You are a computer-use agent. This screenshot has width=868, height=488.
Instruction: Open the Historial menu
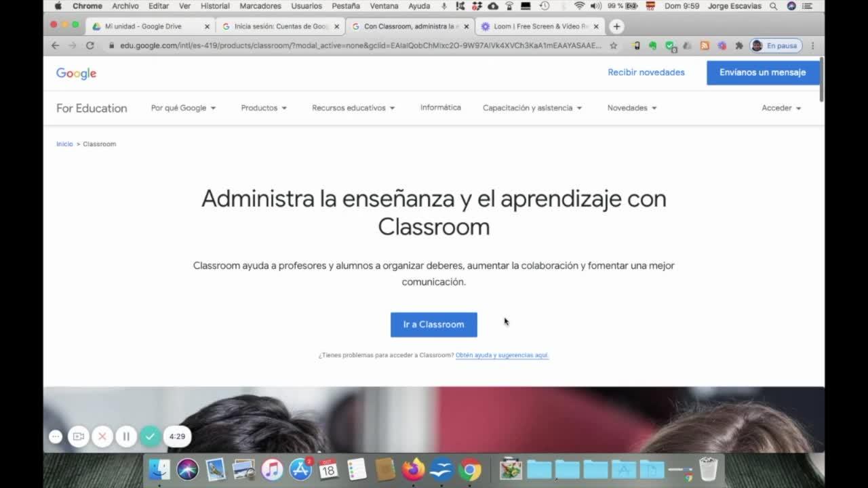215,6
